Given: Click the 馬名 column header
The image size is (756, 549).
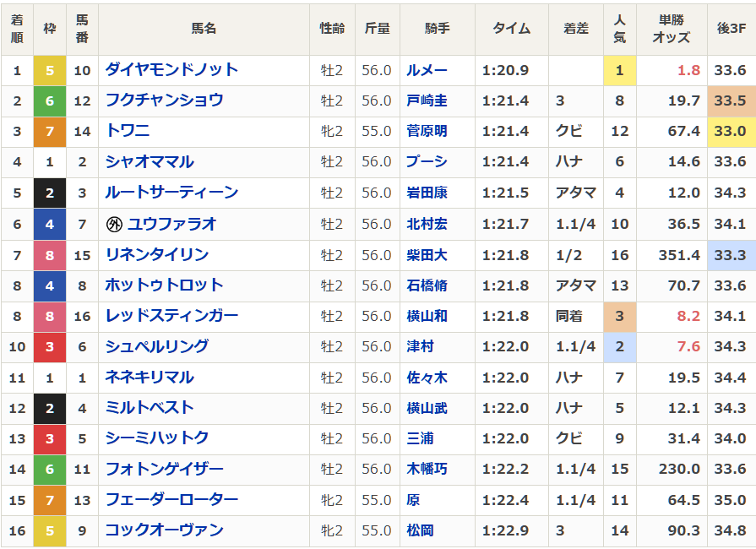Looking at the screenshot, I should tap(204, 29).
